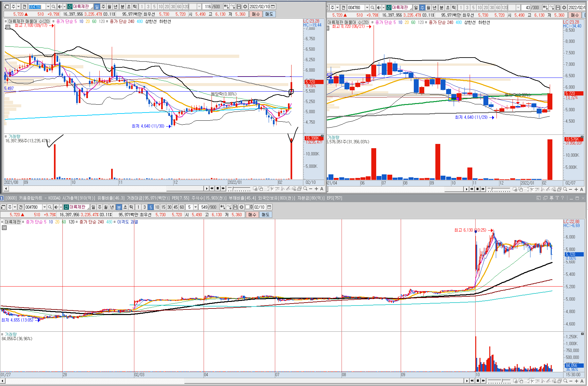The height and width of the screenshot is (386, 588).
Task: Click the zoom magnifier under the daily chart
Action: click(x=305, y=189)
